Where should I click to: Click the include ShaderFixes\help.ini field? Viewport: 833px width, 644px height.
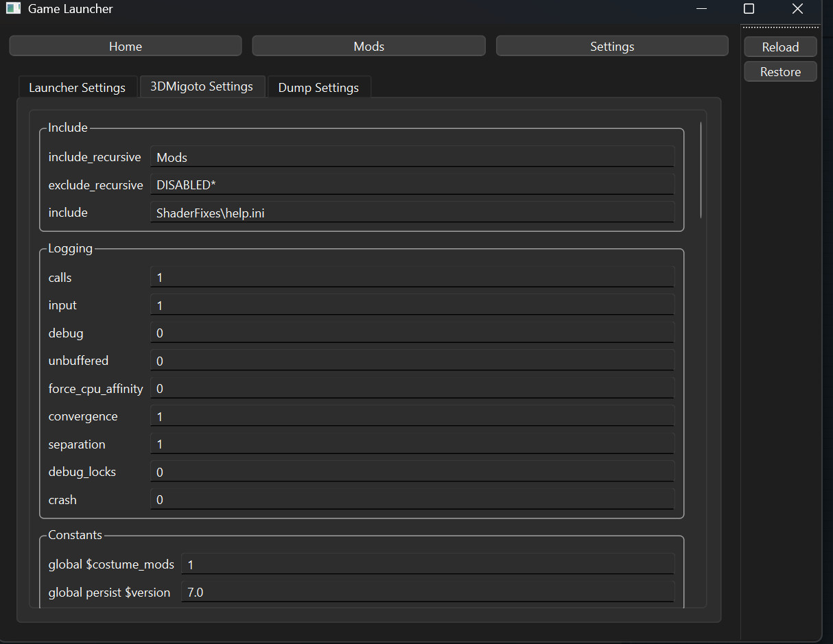point(412,213)
